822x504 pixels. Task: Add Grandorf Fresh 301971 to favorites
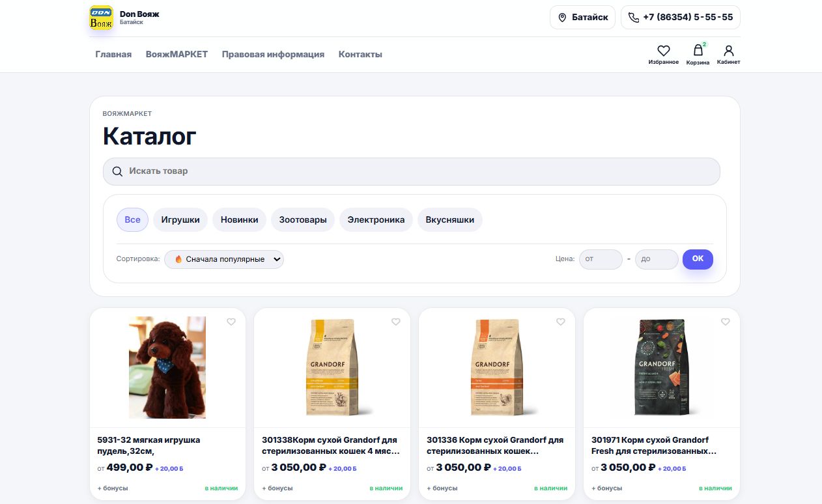[x=726, y=322]
